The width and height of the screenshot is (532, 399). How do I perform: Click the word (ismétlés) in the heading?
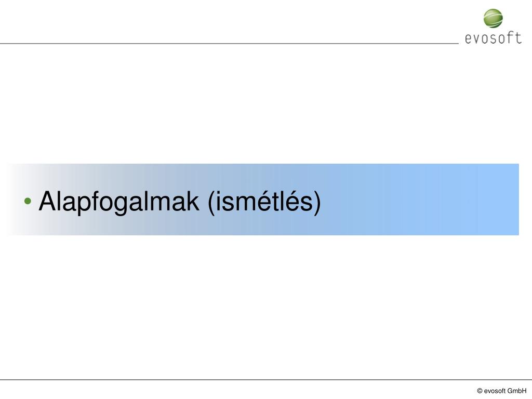pos(264,202)
